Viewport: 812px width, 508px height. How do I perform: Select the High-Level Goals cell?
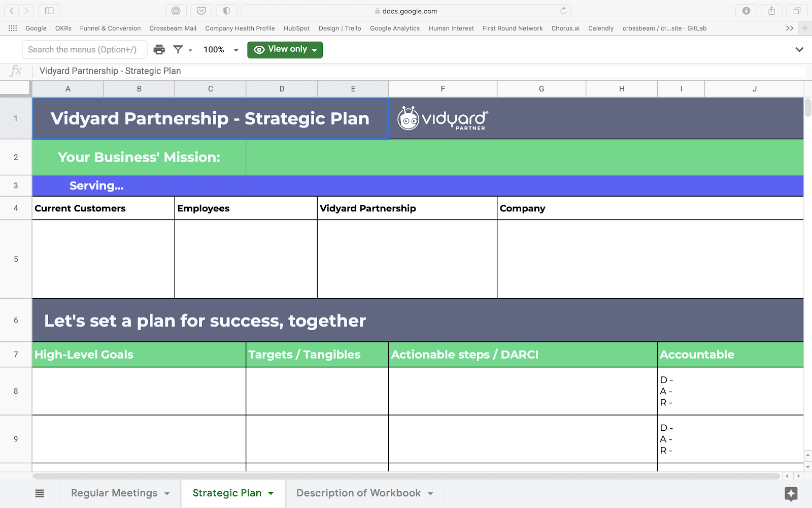click(139, 355)
